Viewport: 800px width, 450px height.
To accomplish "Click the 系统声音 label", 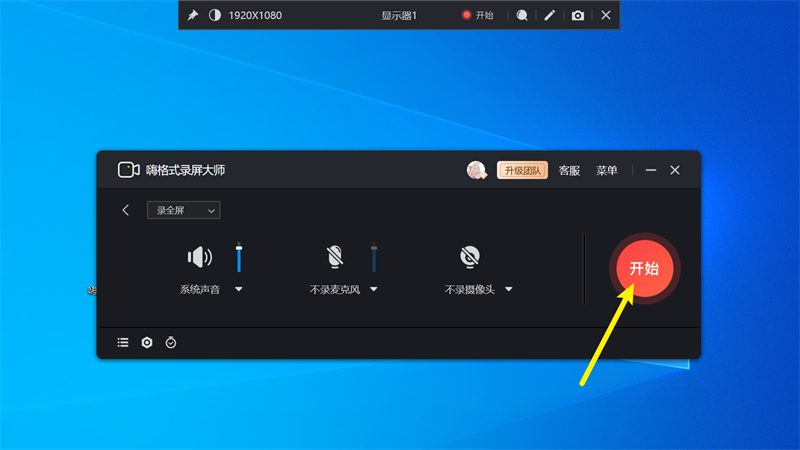I will (x=199, y=290).
